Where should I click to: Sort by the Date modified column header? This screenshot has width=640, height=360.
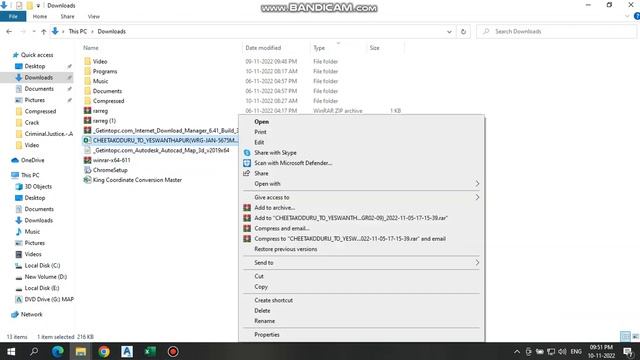[263, 48]
